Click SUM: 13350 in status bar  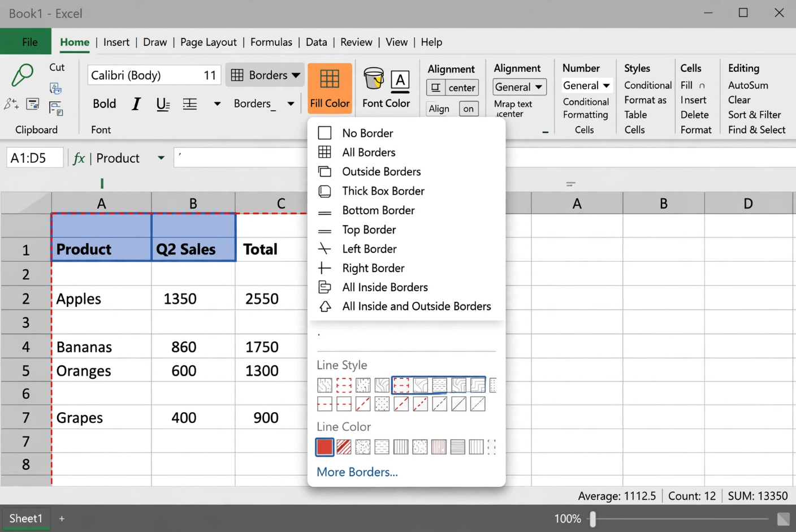758,496
